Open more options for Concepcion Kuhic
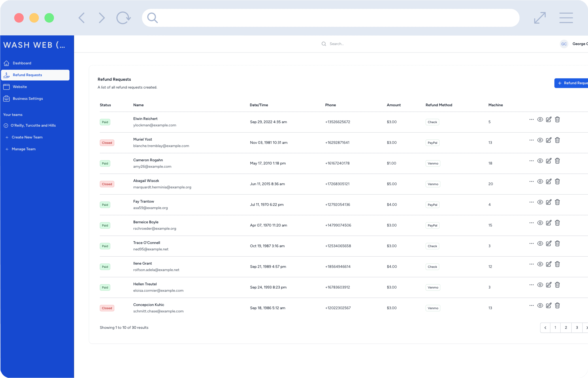This screenshot has width=588, height=378. coord(531,305)
